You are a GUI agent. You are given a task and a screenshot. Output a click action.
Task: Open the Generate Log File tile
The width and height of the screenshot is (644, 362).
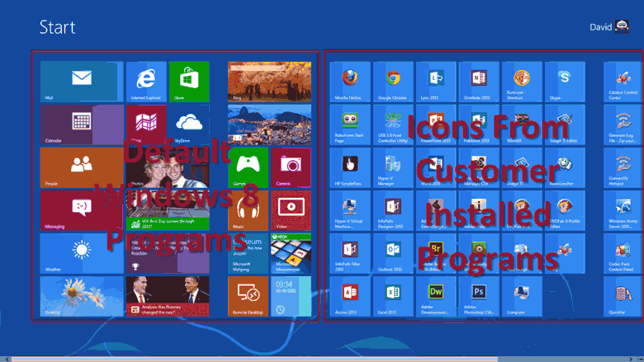pyautogui.click(x=623, y=125)
